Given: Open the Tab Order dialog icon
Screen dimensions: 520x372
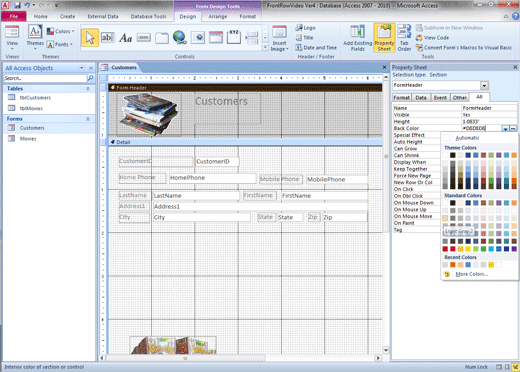Looking at the screenshot, I should pos(404,38).
